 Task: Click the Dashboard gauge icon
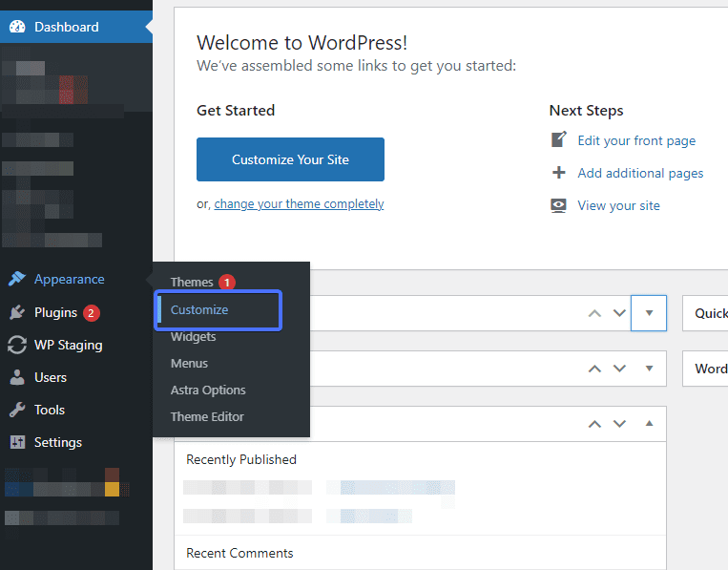17,27
